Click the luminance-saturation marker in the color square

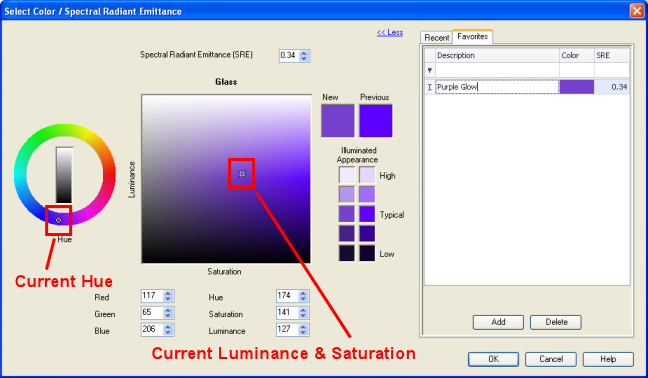point(242,174)
